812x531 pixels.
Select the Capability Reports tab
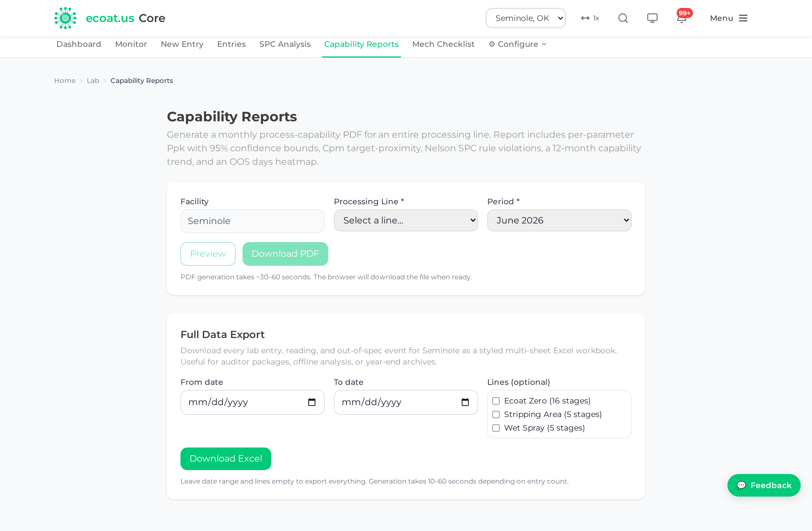[x=361, y=44]
